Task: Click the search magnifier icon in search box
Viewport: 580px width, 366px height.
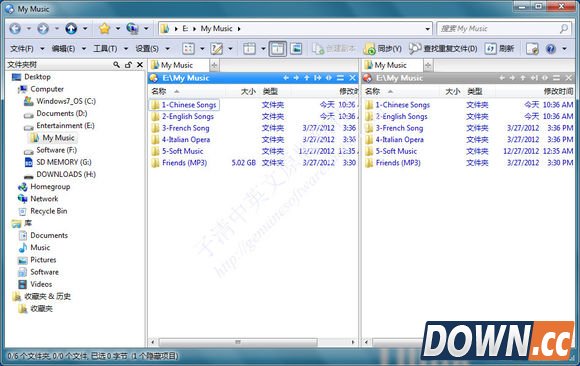Action: 564,28
